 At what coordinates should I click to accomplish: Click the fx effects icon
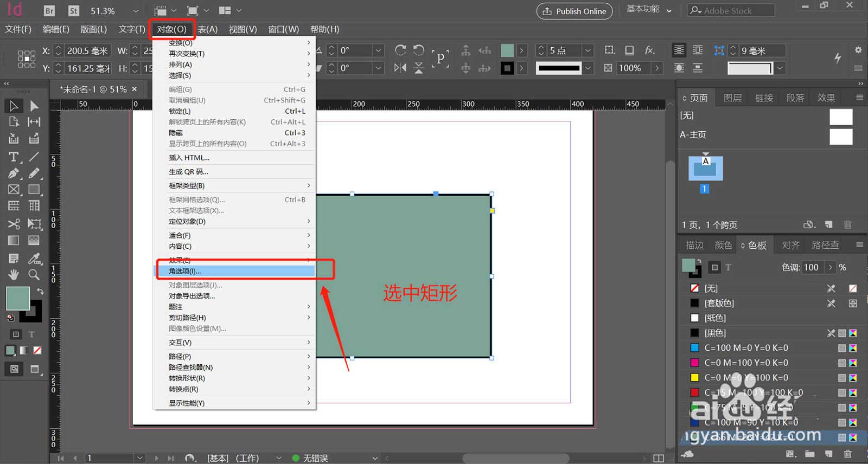coord(649,50)
